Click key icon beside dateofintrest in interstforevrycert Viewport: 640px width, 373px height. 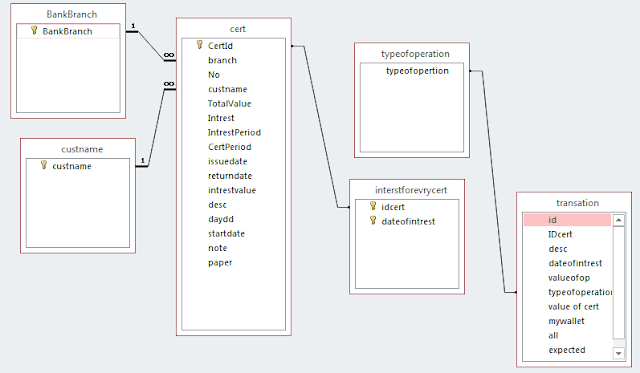click(x=373, y=221)
